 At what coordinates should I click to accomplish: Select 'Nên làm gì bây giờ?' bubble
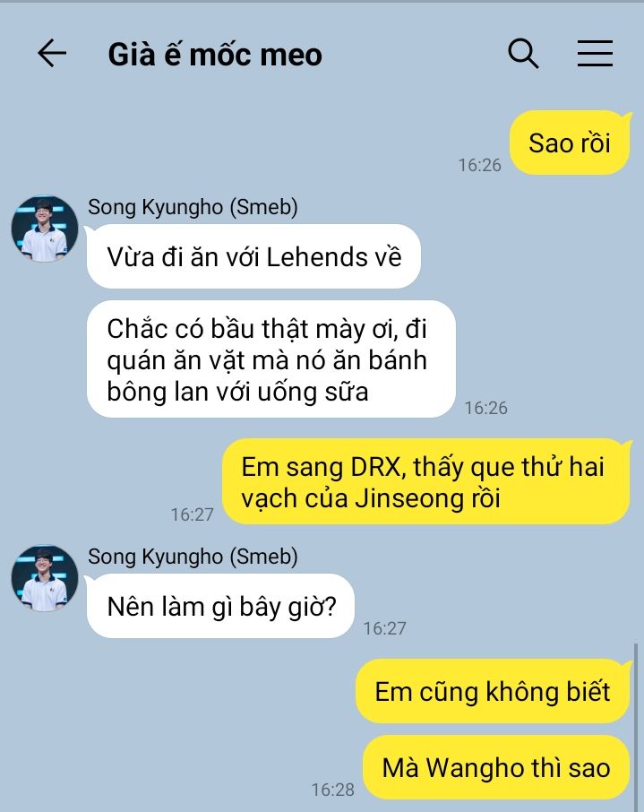click(220, 606)
